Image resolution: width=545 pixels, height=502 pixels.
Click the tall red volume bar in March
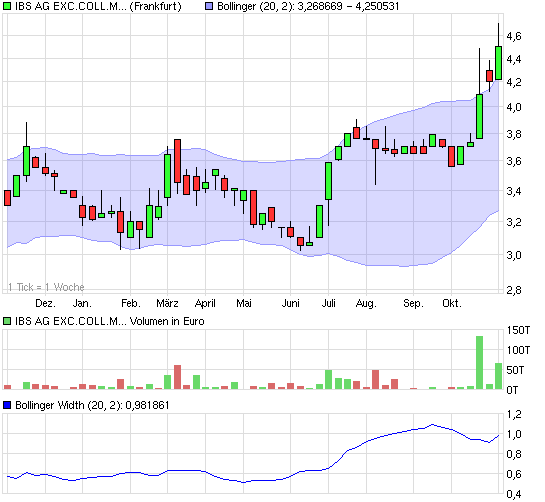tap(177, 377)
